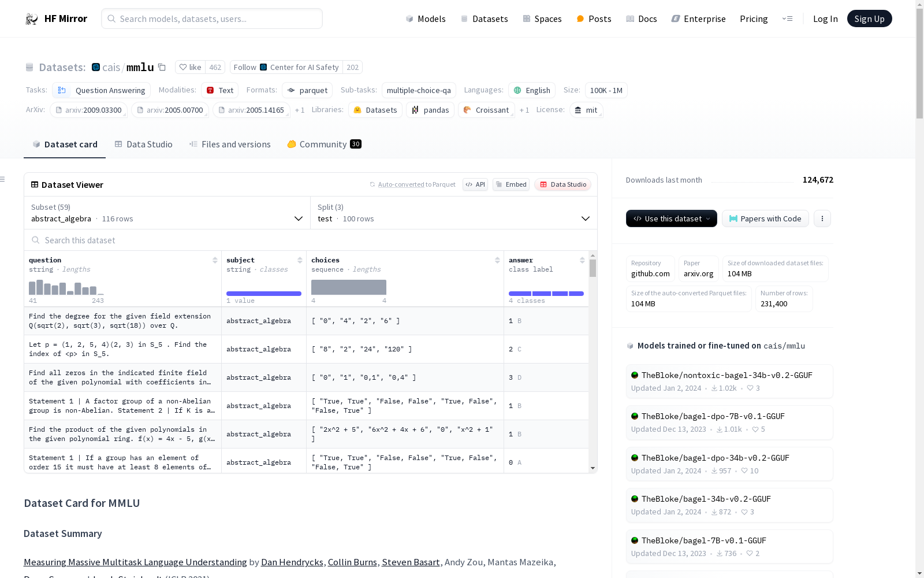Open the Data Studio tab
Image resolution: width=924 pixels, height=578 pixels.
click(144, 144)
